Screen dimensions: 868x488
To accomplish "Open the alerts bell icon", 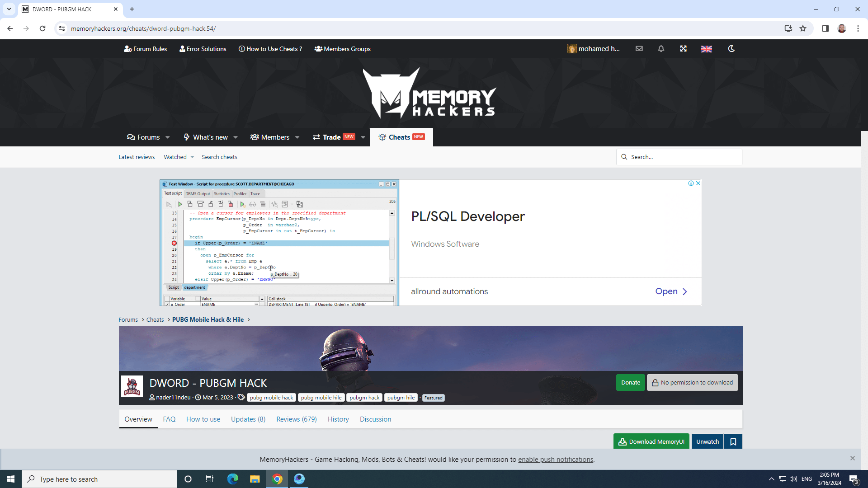I will tap(661, 49).
